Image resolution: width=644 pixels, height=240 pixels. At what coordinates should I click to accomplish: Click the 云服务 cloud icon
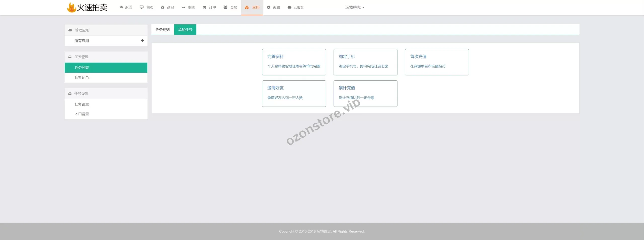click(x=290, y=7)
